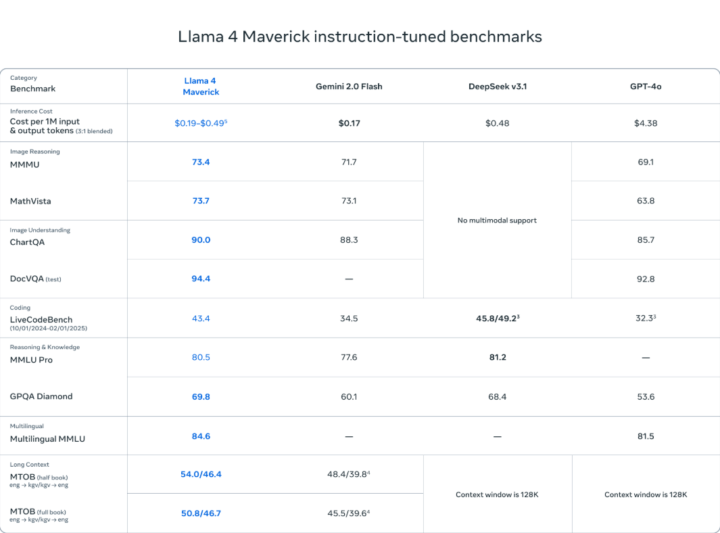
Task: Click the 'MMLU Pro' benchmark label
Action: (x=31, y=360)
